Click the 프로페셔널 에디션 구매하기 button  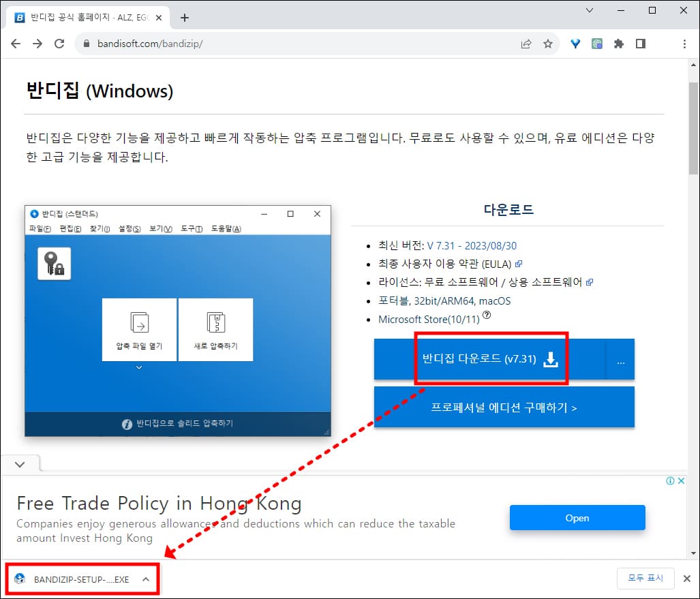coord(504,407)
